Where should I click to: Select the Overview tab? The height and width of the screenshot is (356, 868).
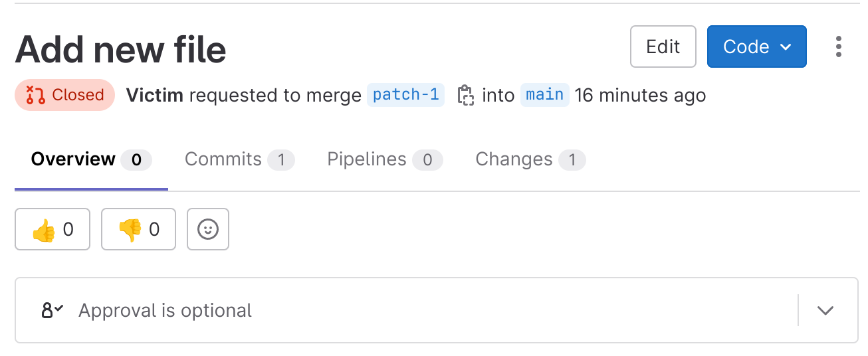[x=90, y=159]
